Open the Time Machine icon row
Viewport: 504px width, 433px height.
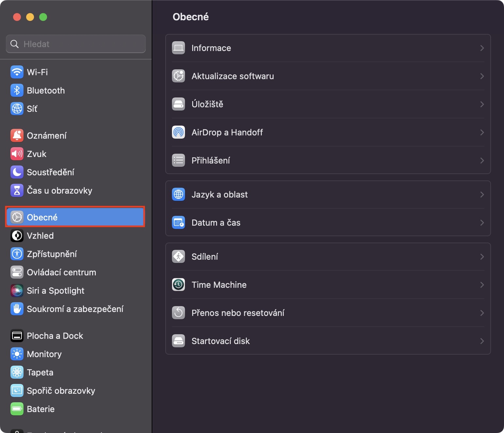click(178, 285)
